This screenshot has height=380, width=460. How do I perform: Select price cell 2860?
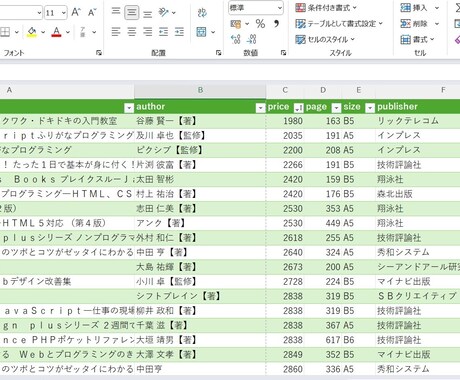pos(285,369)
